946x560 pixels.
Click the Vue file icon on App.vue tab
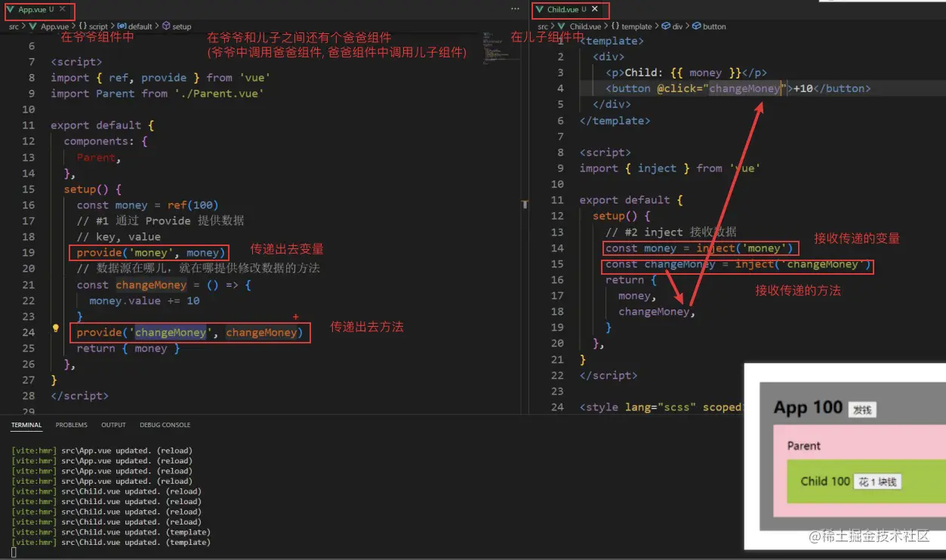coord(10,10)
